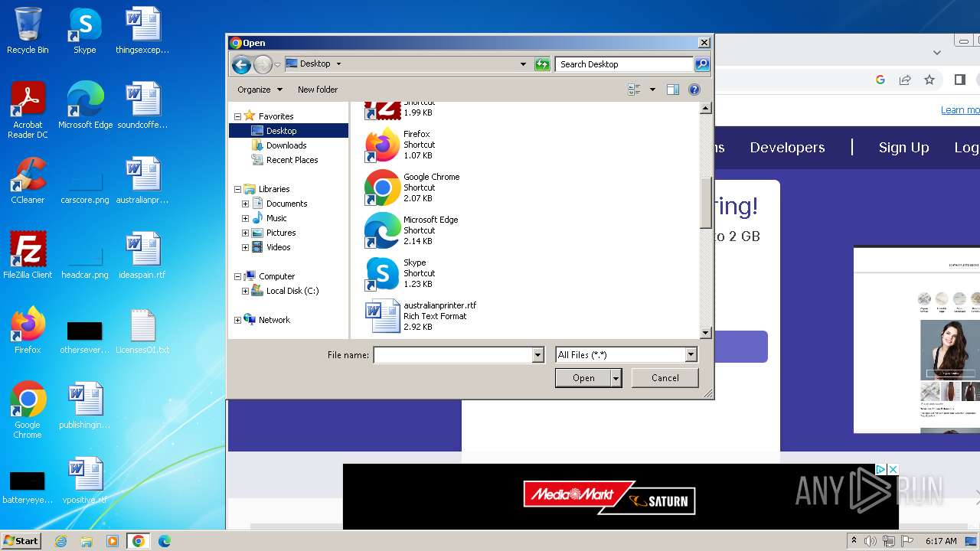The image size is (980, 551).
Task: Click the Open button
Action: pyautogui.click(x=583, y=378)
